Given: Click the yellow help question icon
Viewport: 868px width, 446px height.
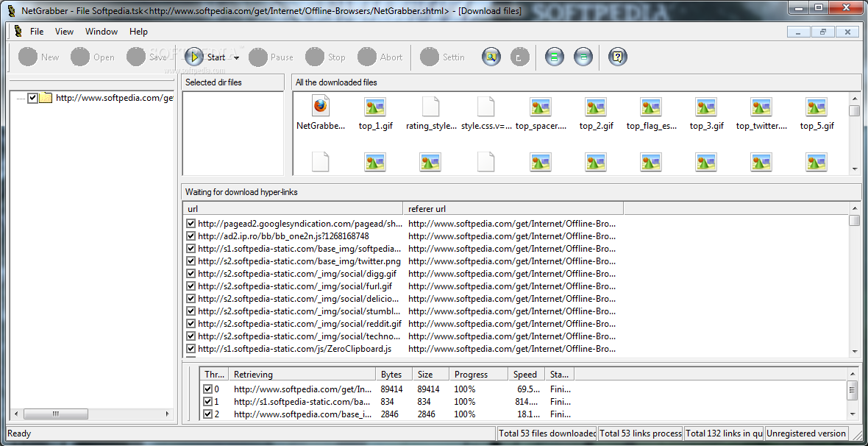Looking at the screenshot, I should point(618,57).
